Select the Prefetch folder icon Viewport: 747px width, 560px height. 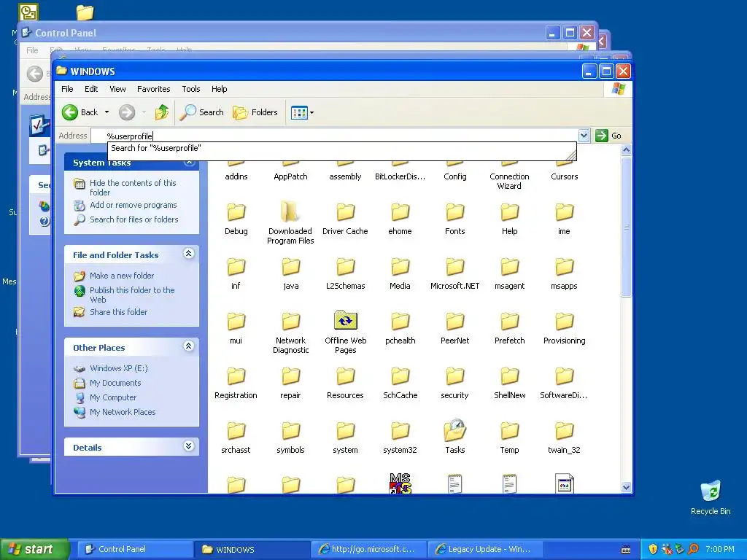pyautogui.click(x=509, y=322)
